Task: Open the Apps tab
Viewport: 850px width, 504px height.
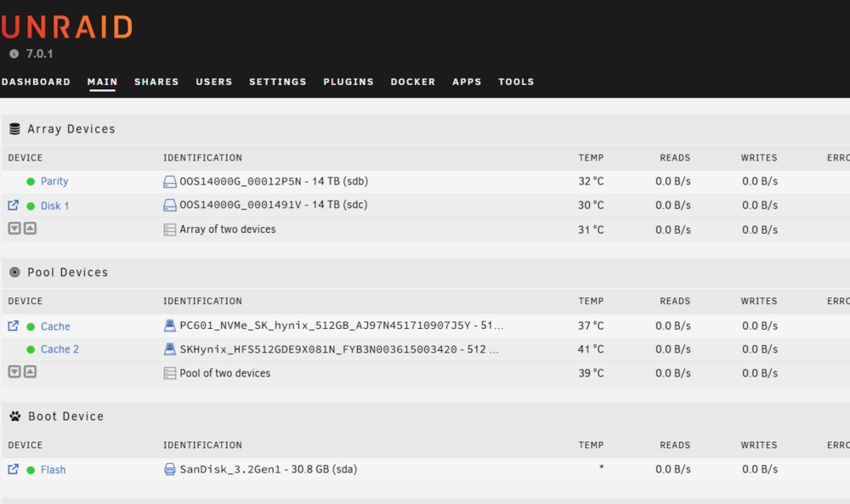Action: point(467,82)
